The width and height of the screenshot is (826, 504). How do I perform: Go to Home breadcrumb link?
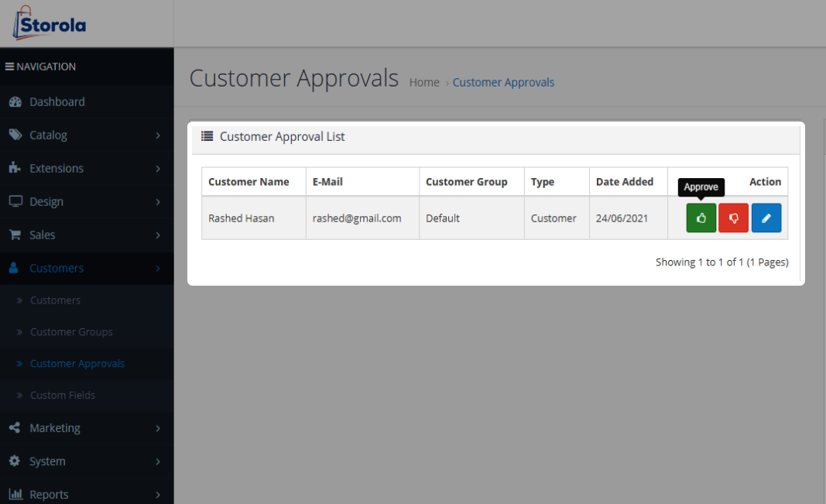(424, 83)
